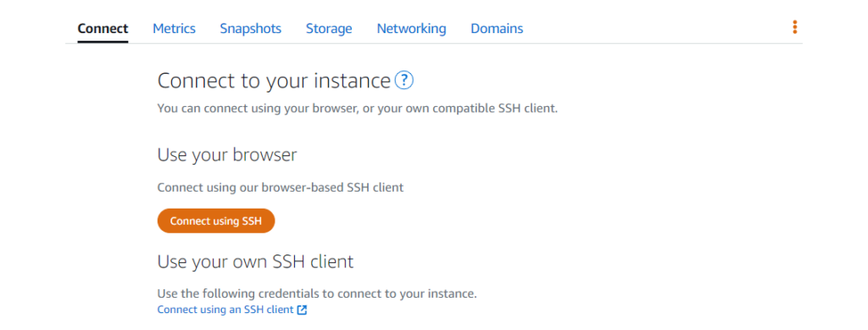Click the Use your browser heading

227,155
